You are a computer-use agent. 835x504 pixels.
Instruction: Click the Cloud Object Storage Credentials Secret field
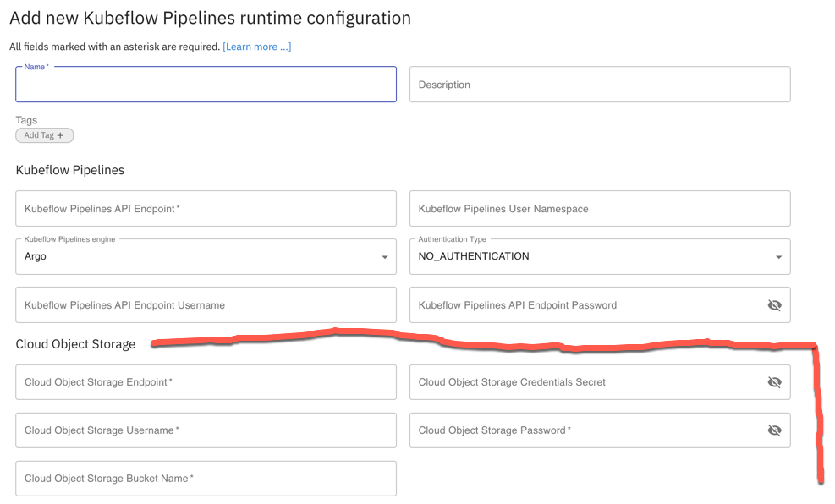584,382
